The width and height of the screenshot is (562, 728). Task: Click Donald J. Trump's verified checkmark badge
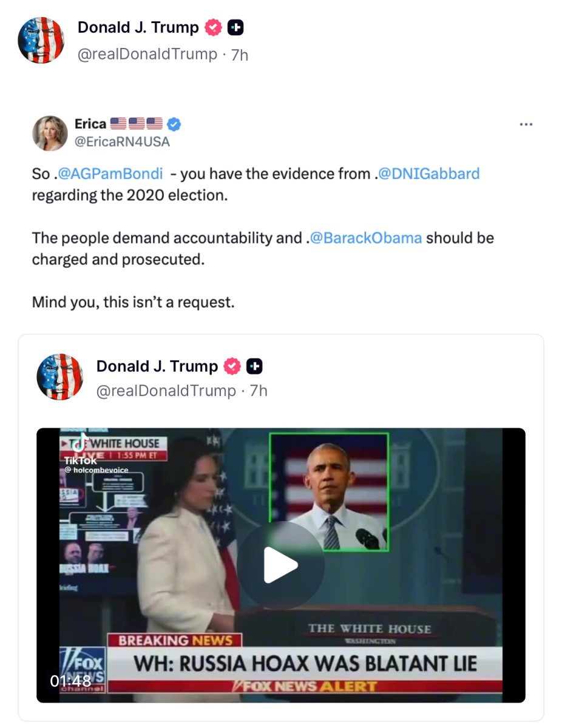[x=212, y=27]
